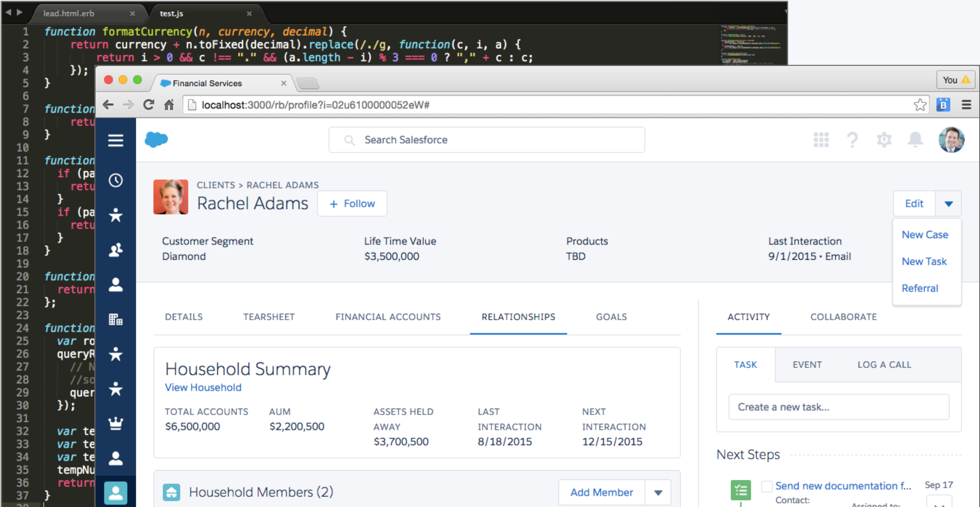This screenshot has height=507, width=980.
Task: Click the crown icon in sidebar
Action: [x=116, y=424]
